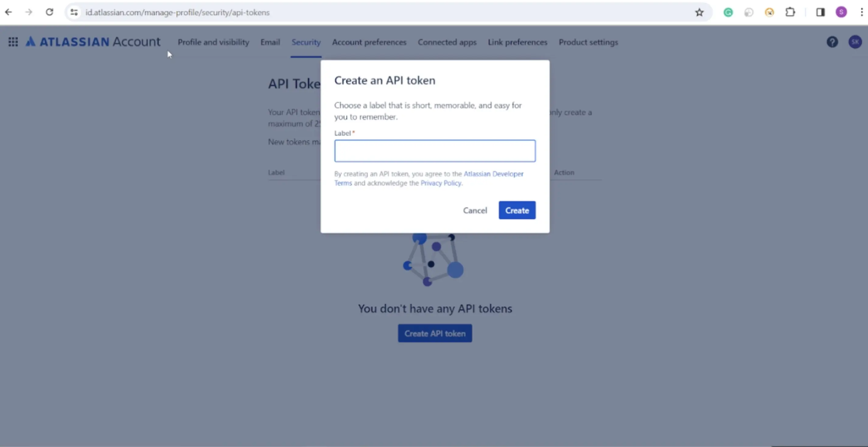Screen dimensions: 868x447
Task: Bookmark this page with the star icon
Action: click(x=699, y=12)
